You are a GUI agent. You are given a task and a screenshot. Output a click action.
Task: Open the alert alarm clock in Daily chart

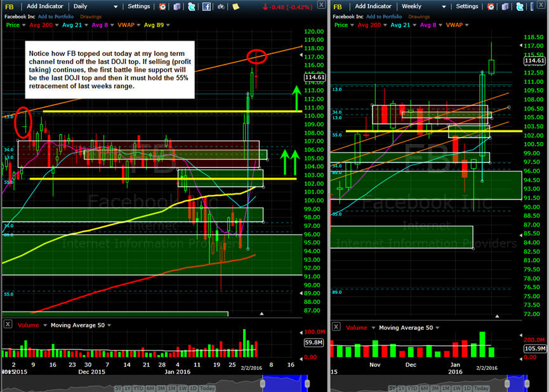(162, 6)
